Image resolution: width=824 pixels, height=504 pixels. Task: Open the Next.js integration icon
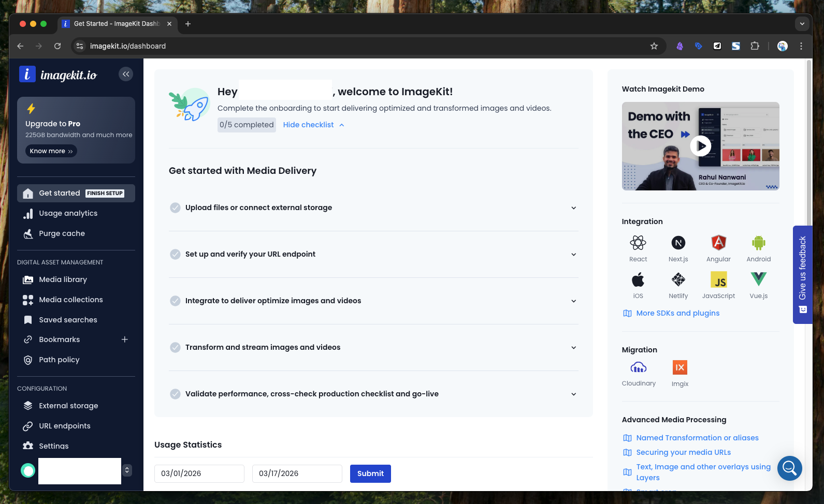pos(678,243)
